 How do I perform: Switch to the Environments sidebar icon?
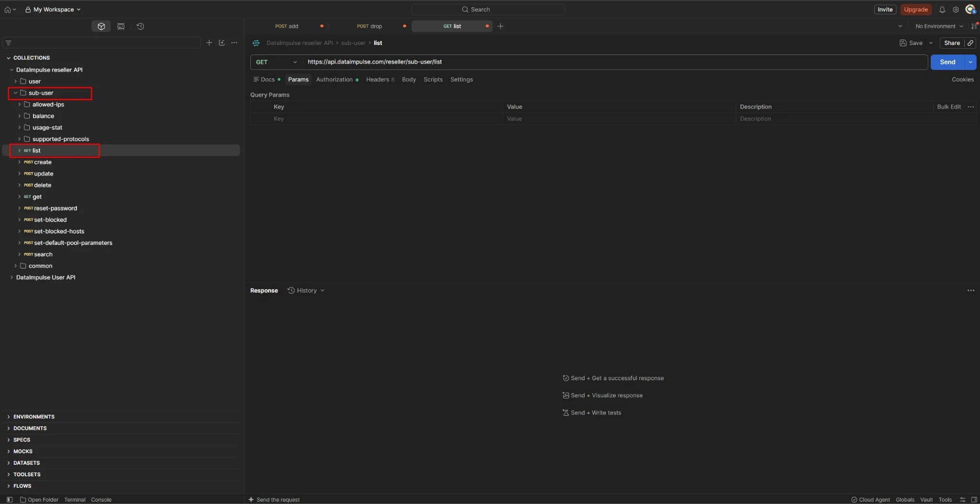tap(121, 26)
